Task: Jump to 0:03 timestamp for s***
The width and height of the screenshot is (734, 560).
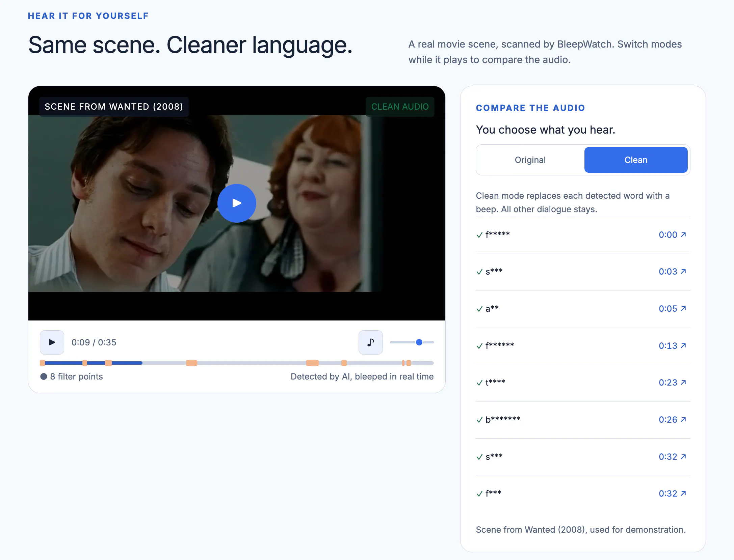Action: [x=672, y=272]
